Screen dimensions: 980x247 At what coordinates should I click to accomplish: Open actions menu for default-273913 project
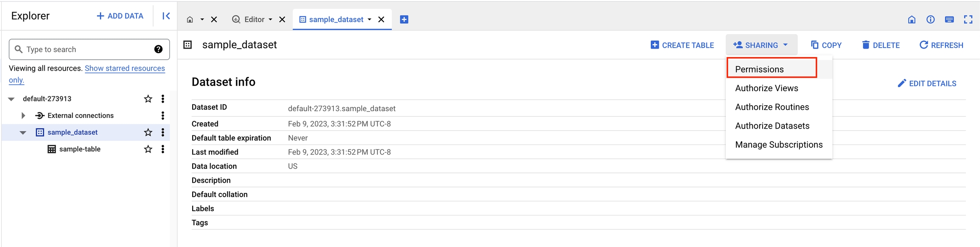(162, 99)
